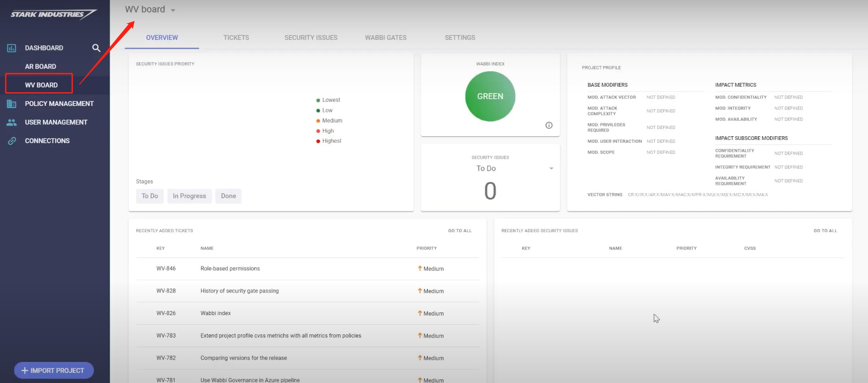This screenshot has height=383, width=868.
Task: Click Go To All for recent tickets
Action: point(459,231)
